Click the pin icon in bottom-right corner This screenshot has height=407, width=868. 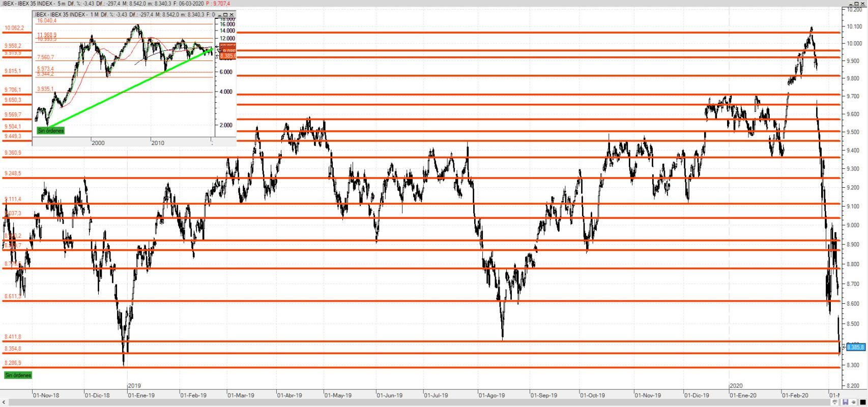(853, 402)
